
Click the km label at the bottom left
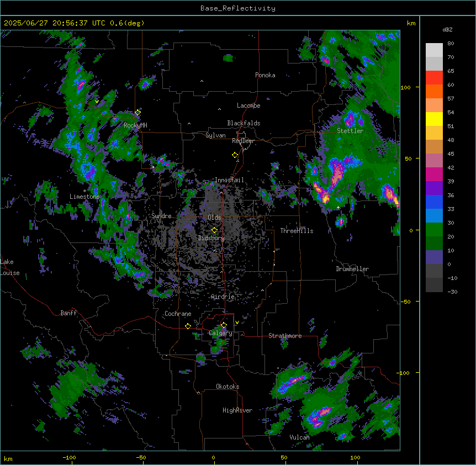[8, 458]
